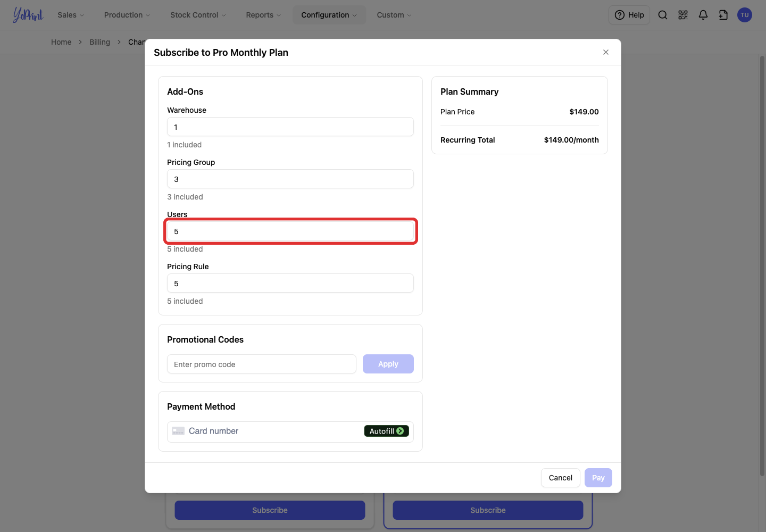
Task: Open the Stock Control menu
Action: coord(198,15)
